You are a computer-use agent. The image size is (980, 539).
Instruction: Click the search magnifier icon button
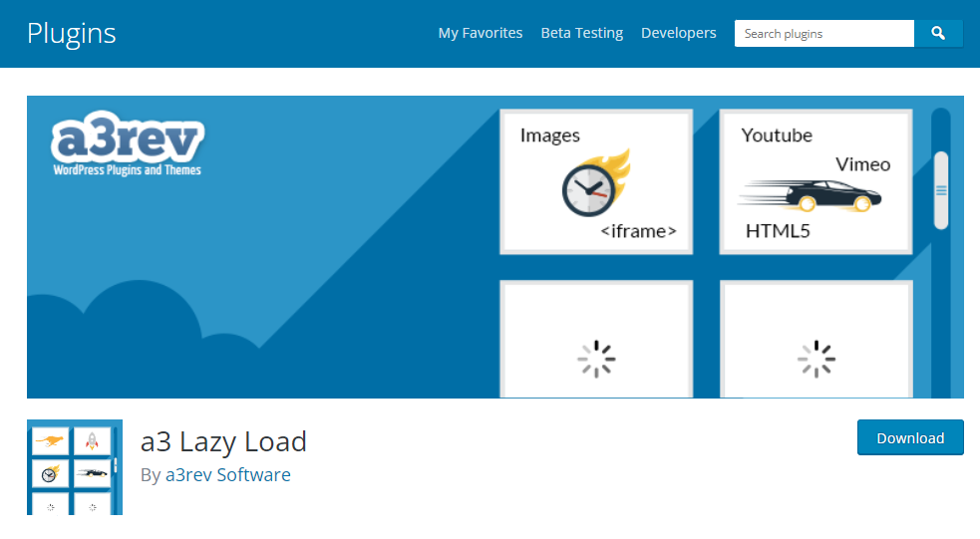(x=938, y=33)
